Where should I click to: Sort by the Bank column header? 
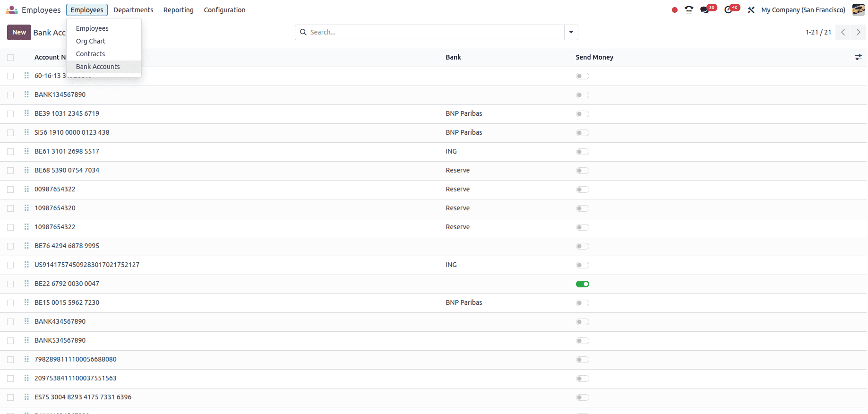[453, 57]
